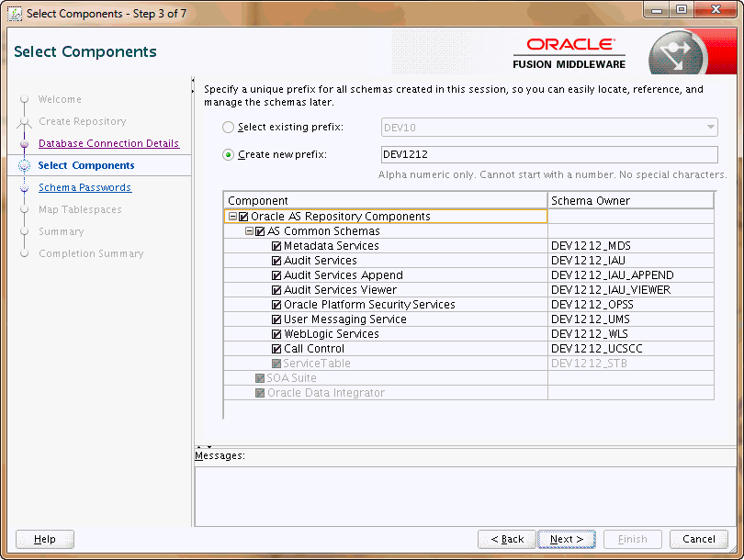The width and height of the screenshot is (744, 560).
Task: Minimize the Select Components window
Action: pyautogui.click(x=657, y=10)
